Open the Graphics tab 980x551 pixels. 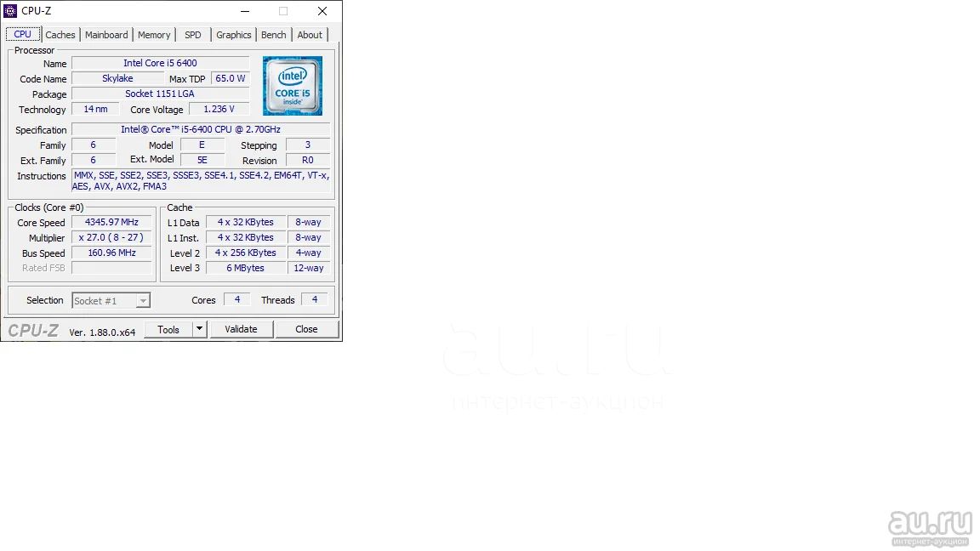pos(233,35)
